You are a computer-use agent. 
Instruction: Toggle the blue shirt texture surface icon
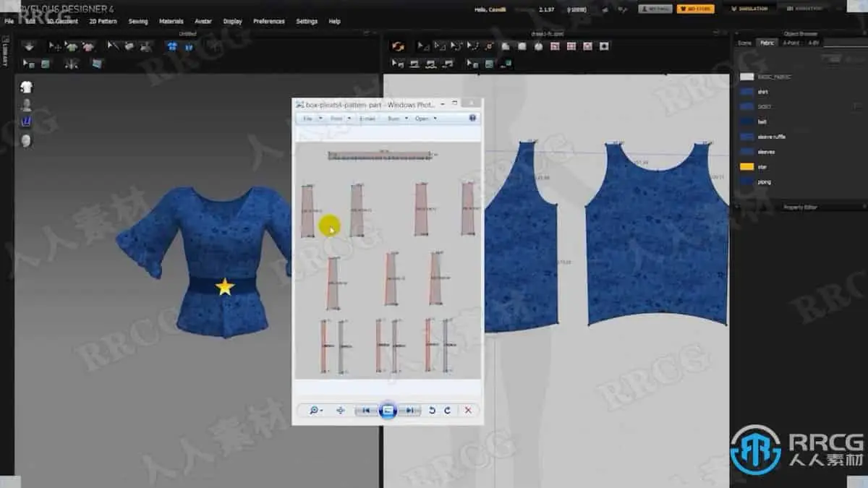coord(172,46)
